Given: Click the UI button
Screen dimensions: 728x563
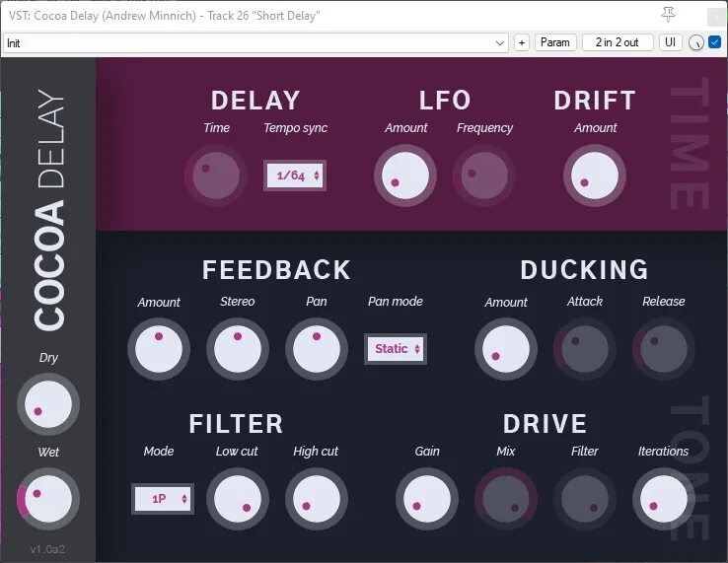Looking at the screenshot, I should click(671, 42).
